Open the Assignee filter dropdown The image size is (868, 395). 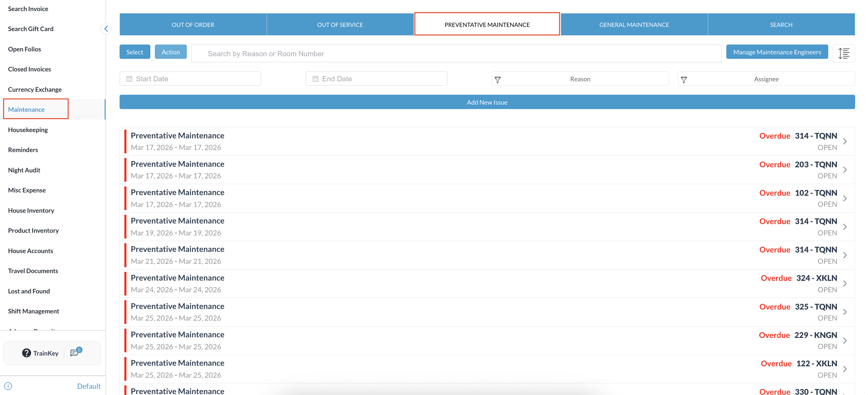pyautogui.click(x=766, y=79)
